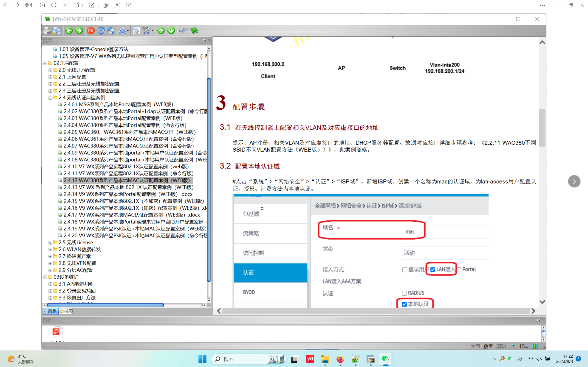Image resolution: width=588 pixels, height=367 pixels.
Task: Click the green back arrow icon
Action: [69, 31]
